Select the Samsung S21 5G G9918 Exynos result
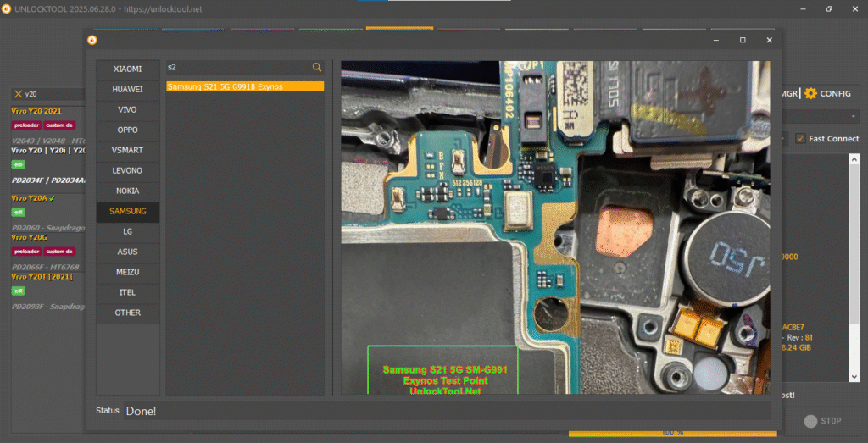Image resolution: width=868 pixels, height=443 pixels. tap(245, 87)
